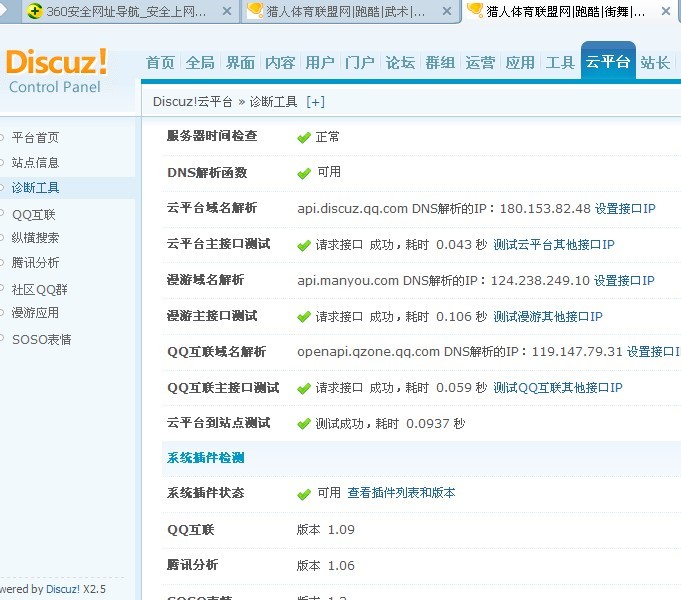Open 站点信息 in the sidebar
Viewport: 681px width, 600px height.
(35, 162)
